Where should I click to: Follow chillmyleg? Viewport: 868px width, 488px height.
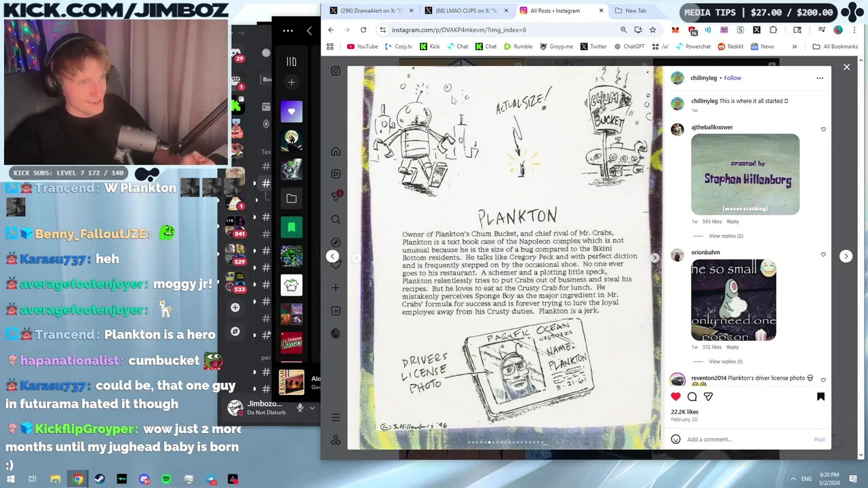732,78
